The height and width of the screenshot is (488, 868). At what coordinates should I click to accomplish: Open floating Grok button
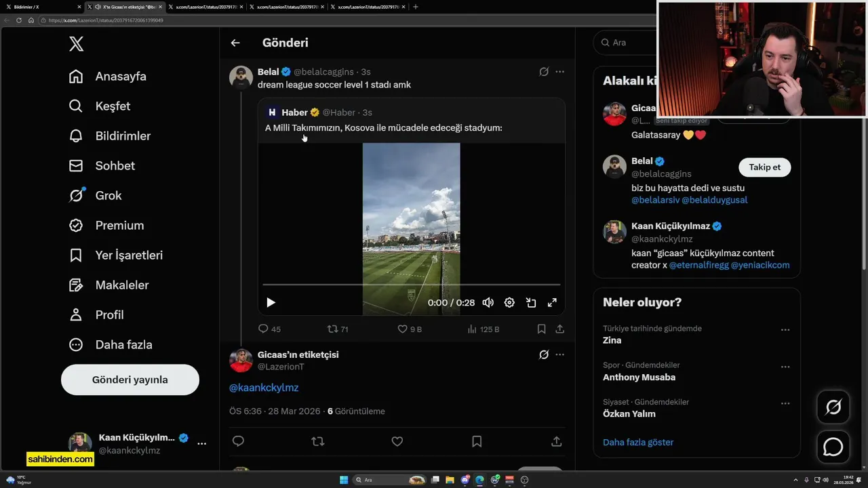(833, 407)
